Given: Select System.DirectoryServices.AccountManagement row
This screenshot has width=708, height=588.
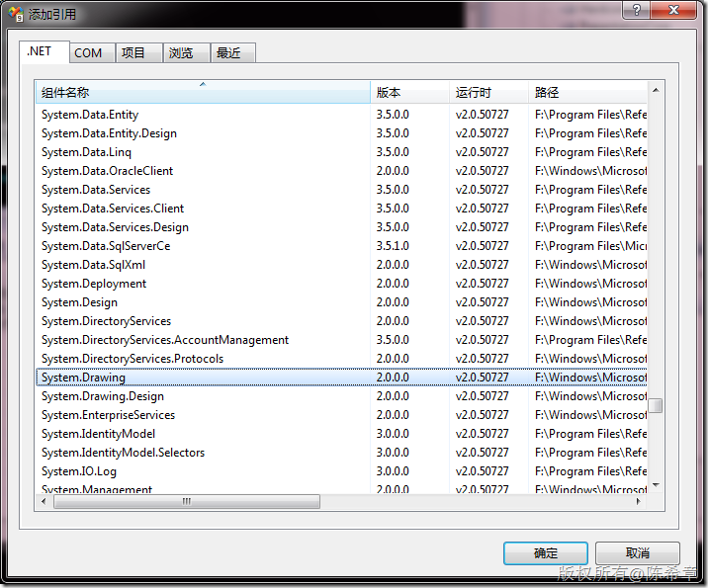Looking at the screenshot, I should [x=341, y=340].
